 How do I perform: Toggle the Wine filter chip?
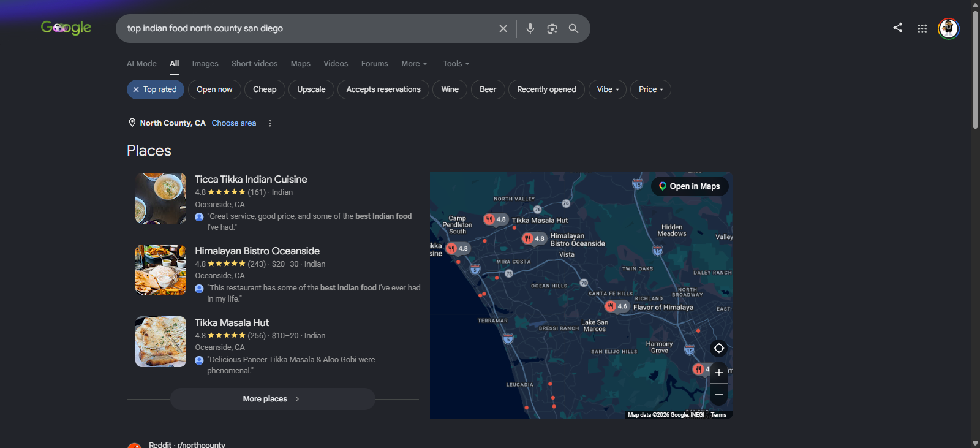[450, 89]
